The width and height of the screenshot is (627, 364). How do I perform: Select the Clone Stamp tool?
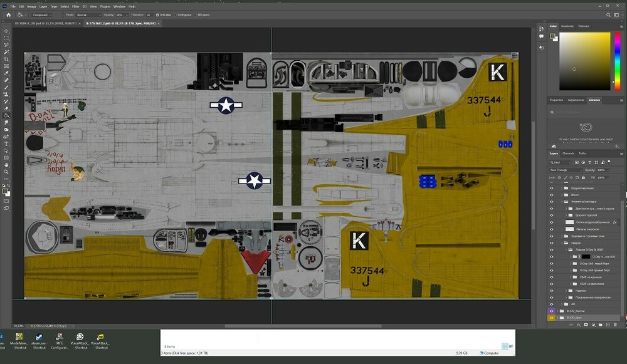tap(6, 94)
